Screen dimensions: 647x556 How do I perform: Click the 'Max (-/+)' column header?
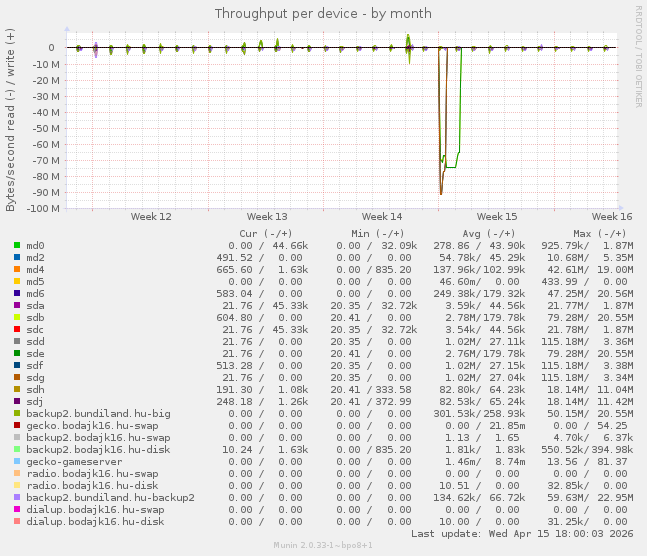pos(600,234)
